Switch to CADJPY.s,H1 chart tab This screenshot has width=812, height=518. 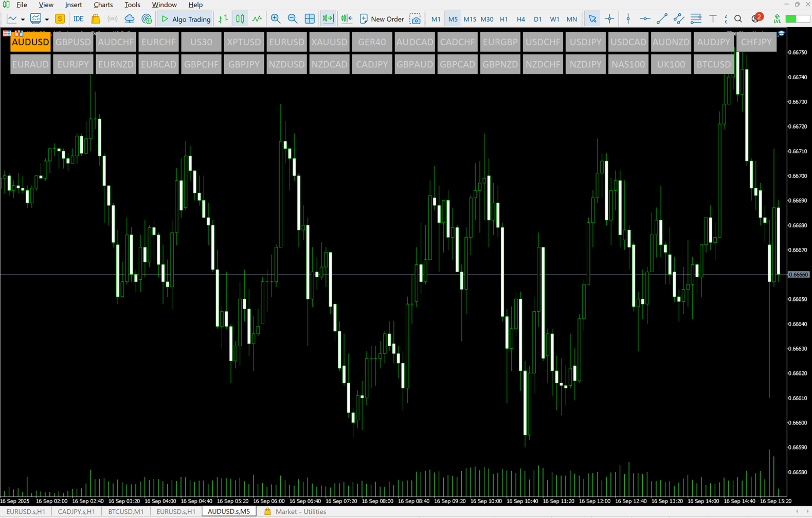pyautogui.click(x=76, y=512)
